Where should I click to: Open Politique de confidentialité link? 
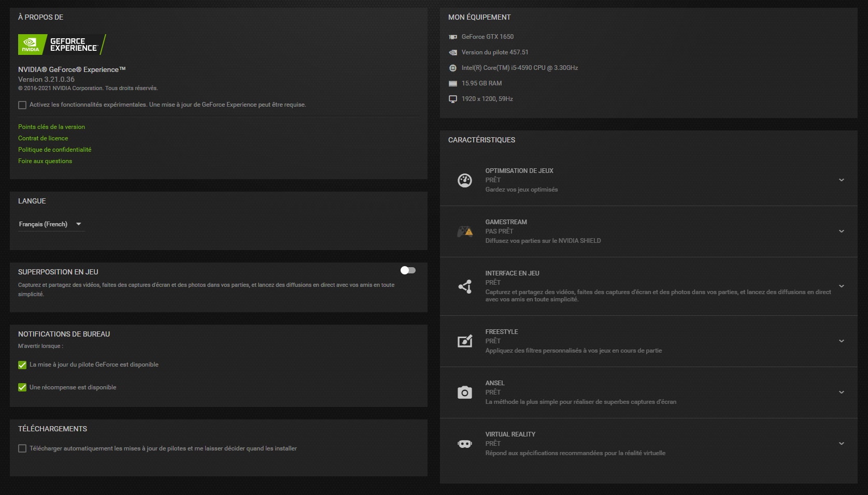point(54,150)
